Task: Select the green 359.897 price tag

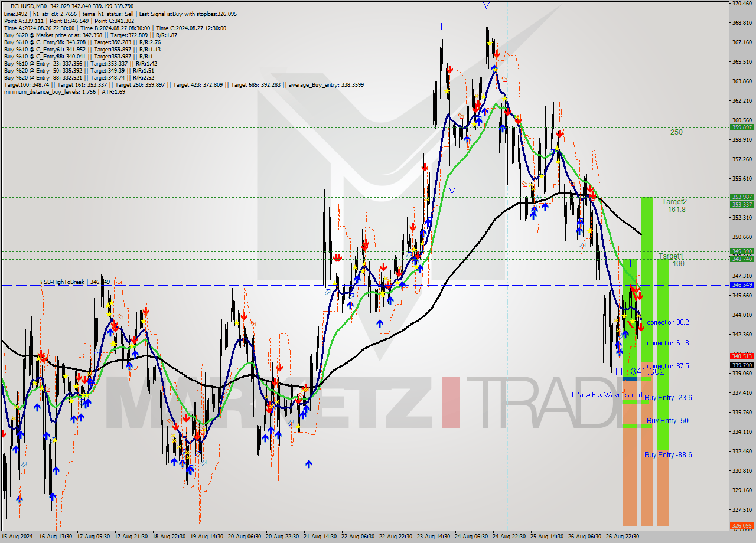Action: pyautogui.click(x=742, y=127)
